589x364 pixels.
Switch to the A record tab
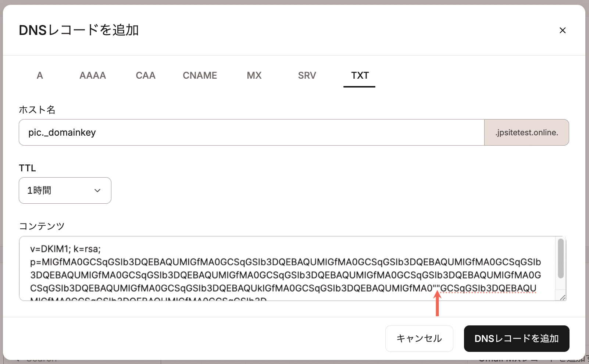(40, 75)
